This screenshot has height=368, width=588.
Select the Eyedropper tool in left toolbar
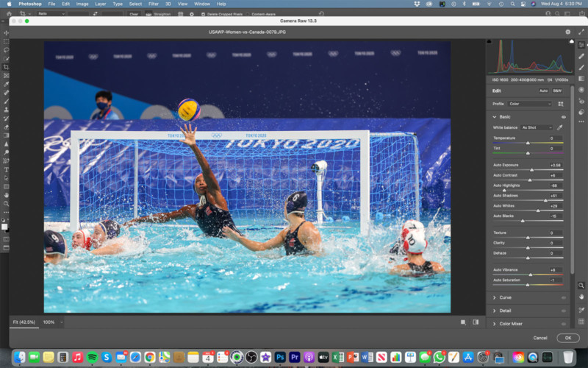(x=7, y=84)
